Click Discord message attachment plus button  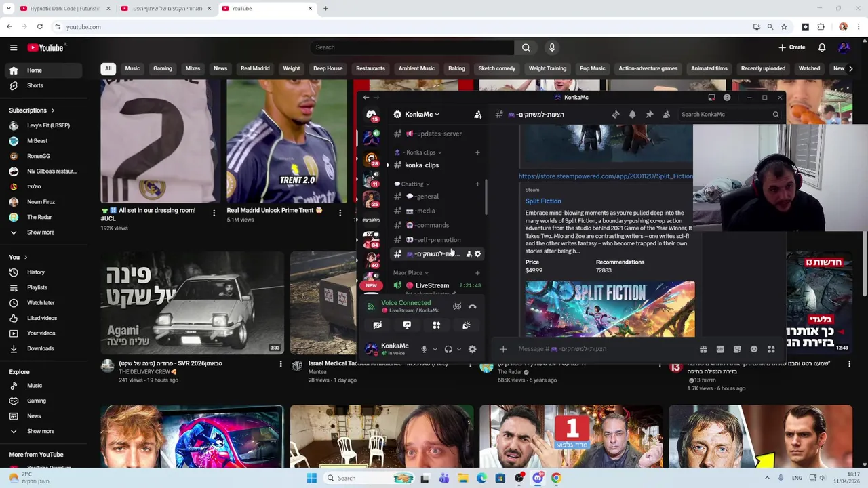(x=503, y=349)
